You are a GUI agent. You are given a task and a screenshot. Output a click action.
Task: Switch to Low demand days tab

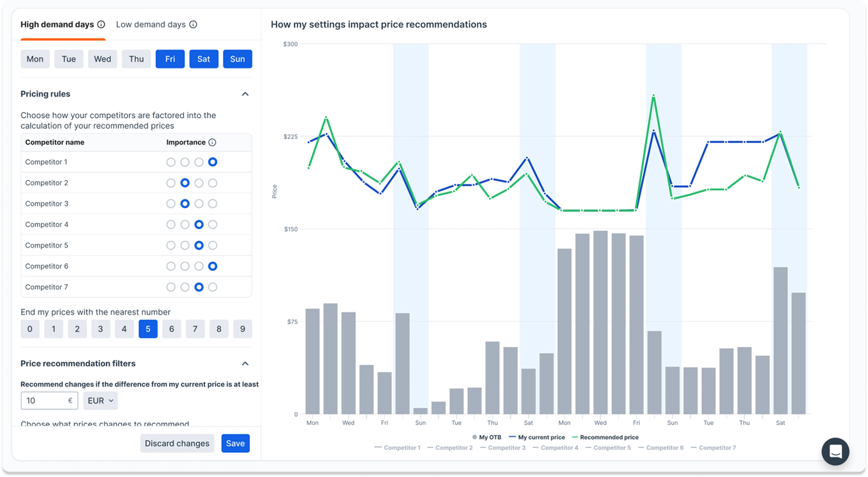[x=151, y=25]
